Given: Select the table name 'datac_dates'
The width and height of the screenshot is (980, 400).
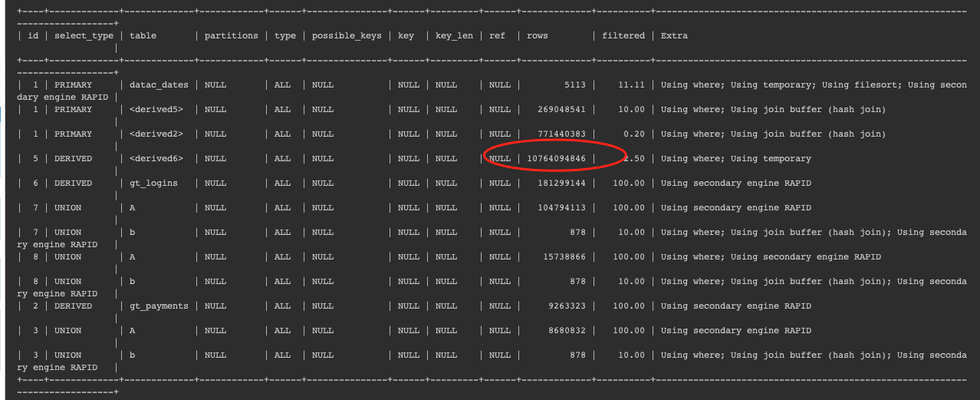Looking at the screenshot, I should pos(159,85).
